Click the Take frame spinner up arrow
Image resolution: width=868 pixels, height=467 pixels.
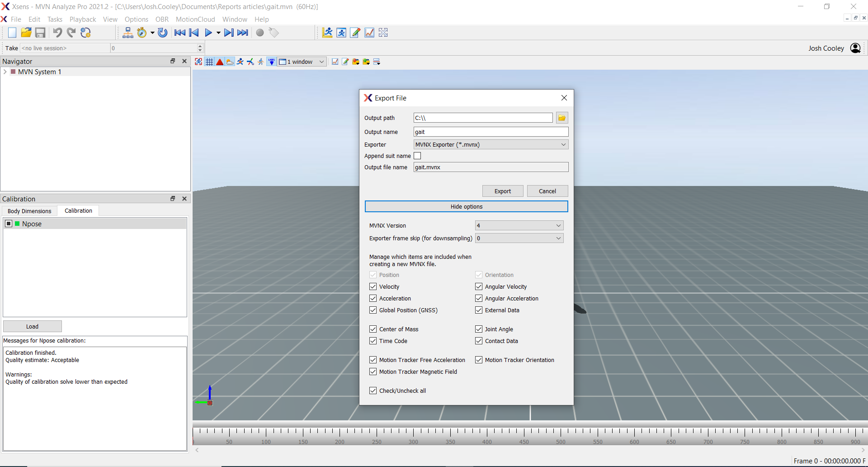coord(200,45)
